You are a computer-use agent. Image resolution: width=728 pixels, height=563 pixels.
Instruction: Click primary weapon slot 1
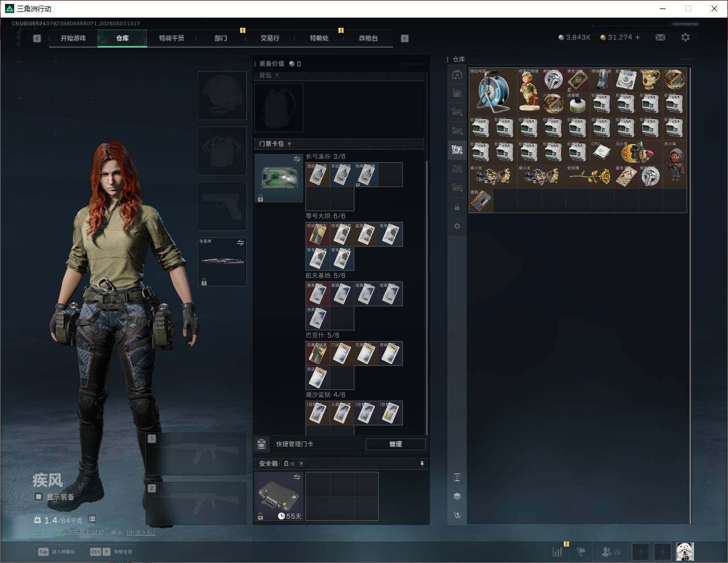coord(196,454)
